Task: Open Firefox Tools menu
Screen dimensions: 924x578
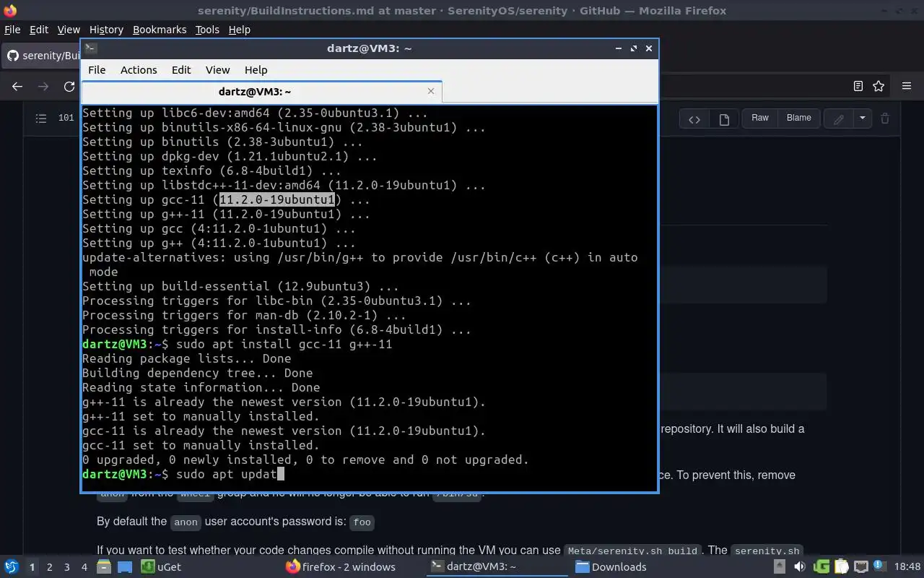Action: click(x=207, y=30)
